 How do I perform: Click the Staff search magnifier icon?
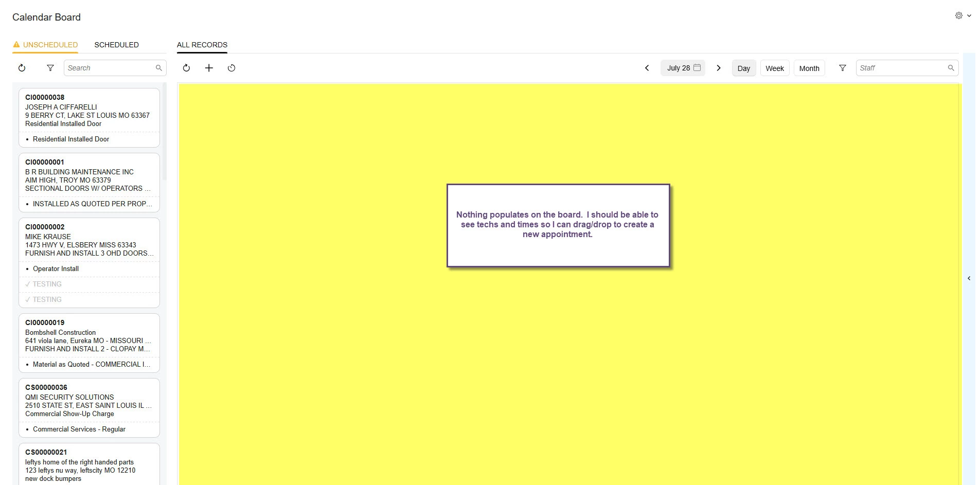click(951, 68)
